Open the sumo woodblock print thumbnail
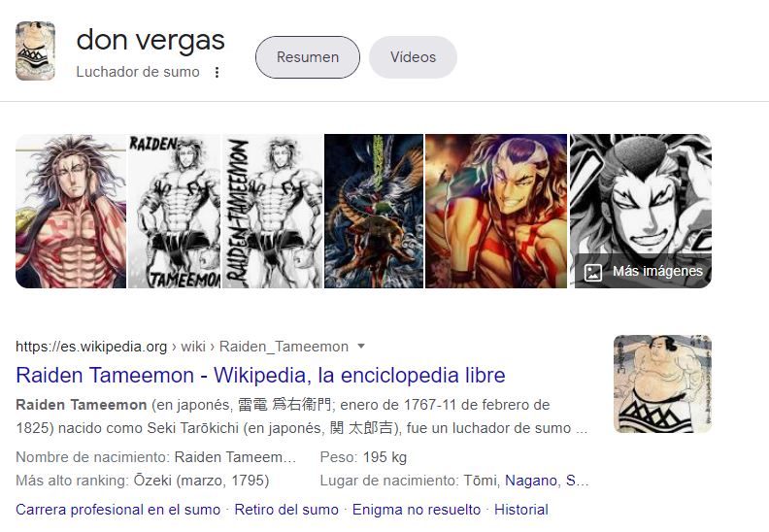Image resolution: width=769 pixels, height=532 pixels. (662, 383)
